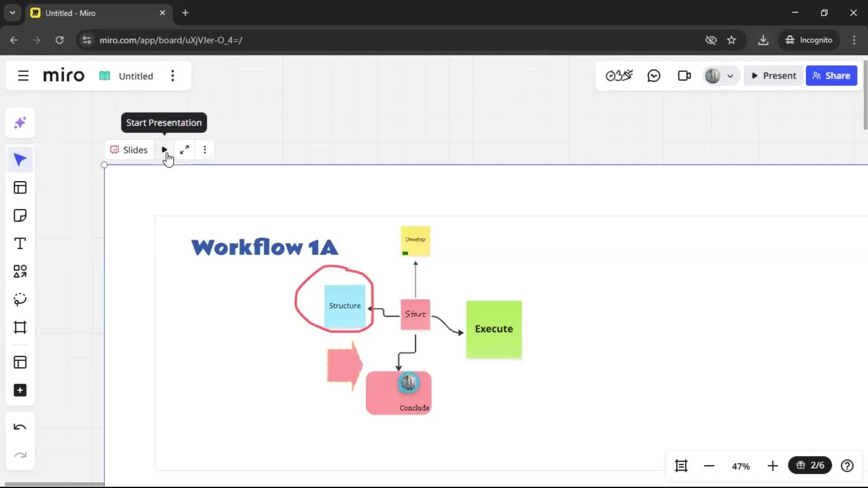View site information icon

[87, 40]
